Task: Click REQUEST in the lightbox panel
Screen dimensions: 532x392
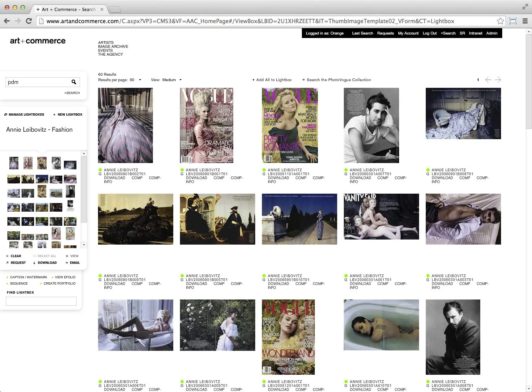Action: point(16,263)
